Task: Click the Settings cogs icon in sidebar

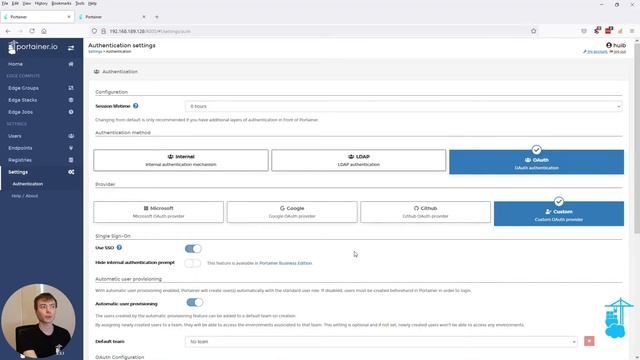Action: point(71,172)
